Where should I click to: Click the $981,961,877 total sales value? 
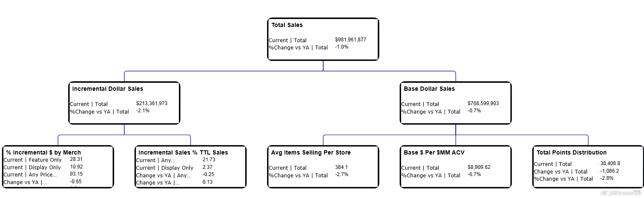(350, 40)
